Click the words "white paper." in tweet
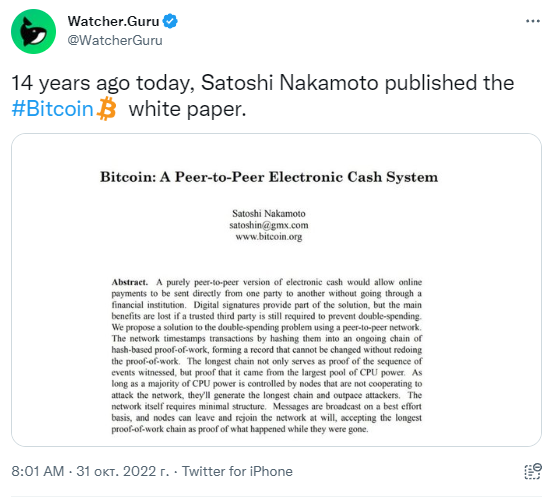The image size is (556, 499). click(x=187, y=109)
